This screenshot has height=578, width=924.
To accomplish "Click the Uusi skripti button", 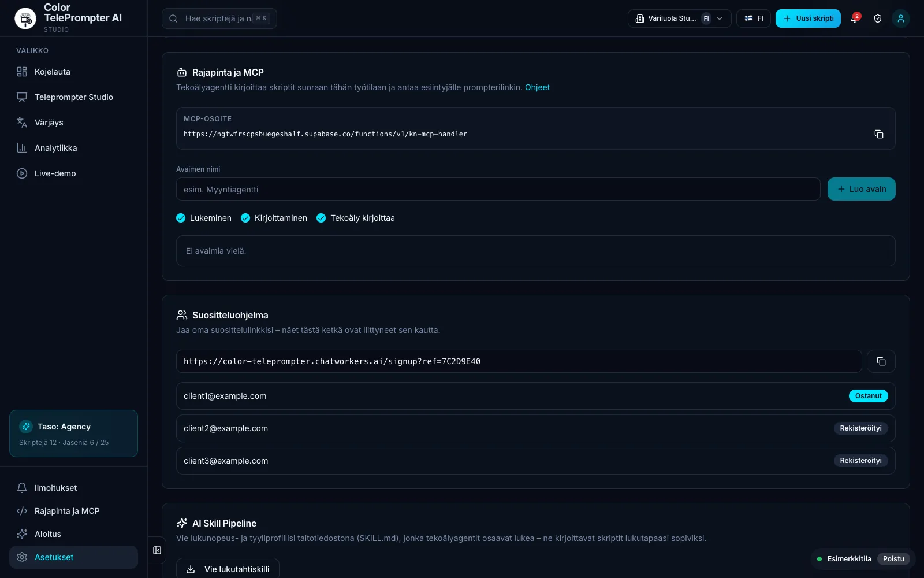I will coord(808,18).
